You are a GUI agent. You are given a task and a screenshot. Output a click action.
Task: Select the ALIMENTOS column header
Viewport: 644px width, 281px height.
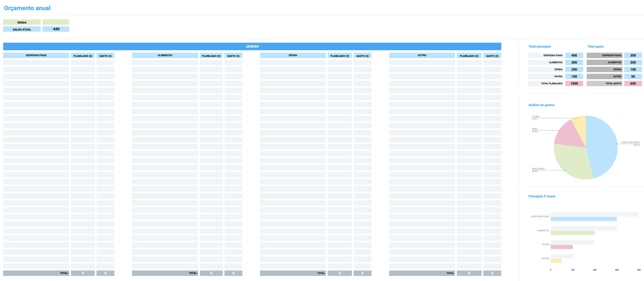click(165, 55)
